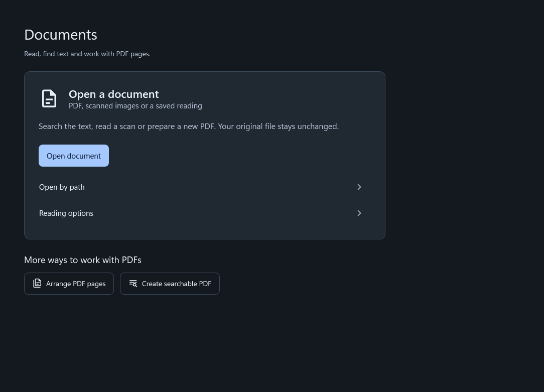The width and height of the screenshot is (544, 392).
Task: Click the 'More ways to work with PDFs' heading
Action: click(x=83, y=260)
